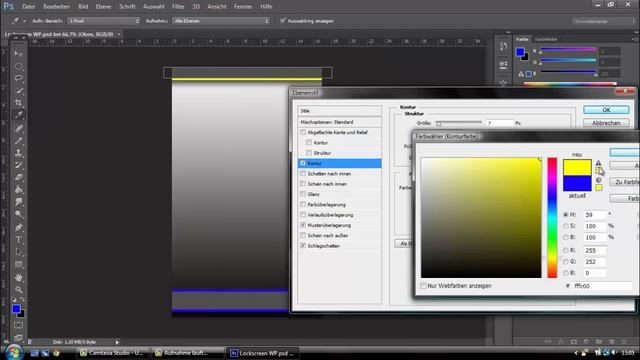Viewport: 640px width, 360px height.
Task: Select the Crop tool
Action: 19,103
